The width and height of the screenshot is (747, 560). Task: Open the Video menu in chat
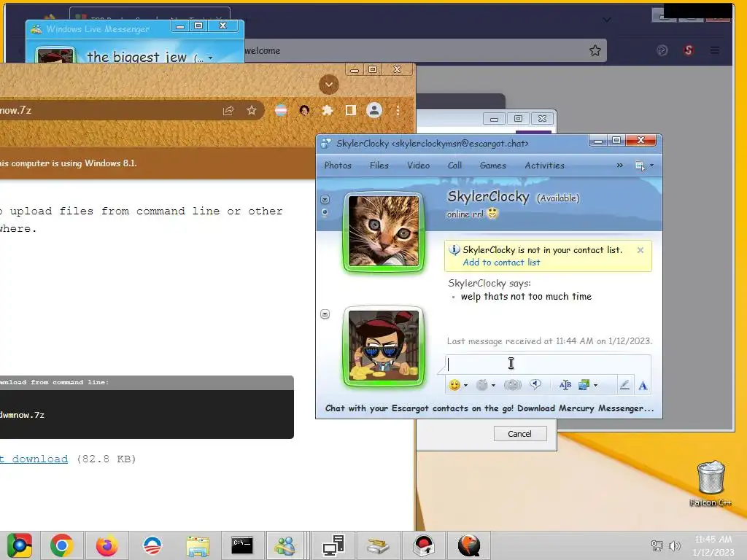point(418,166)
